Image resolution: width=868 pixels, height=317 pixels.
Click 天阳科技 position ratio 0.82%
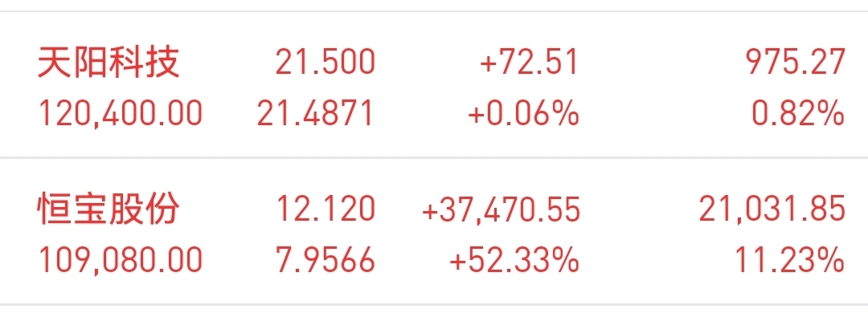pyautogui.click(x=798, y=113)
